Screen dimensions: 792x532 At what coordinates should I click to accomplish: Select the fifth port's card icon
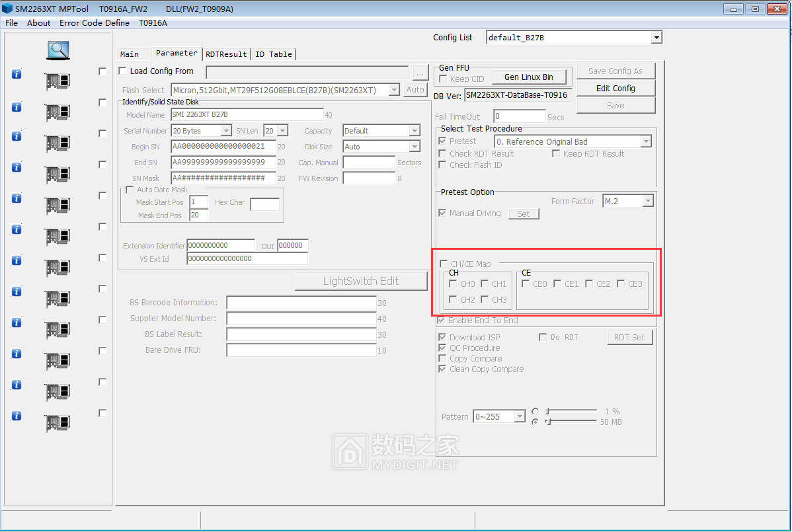[x=57, y=206]
